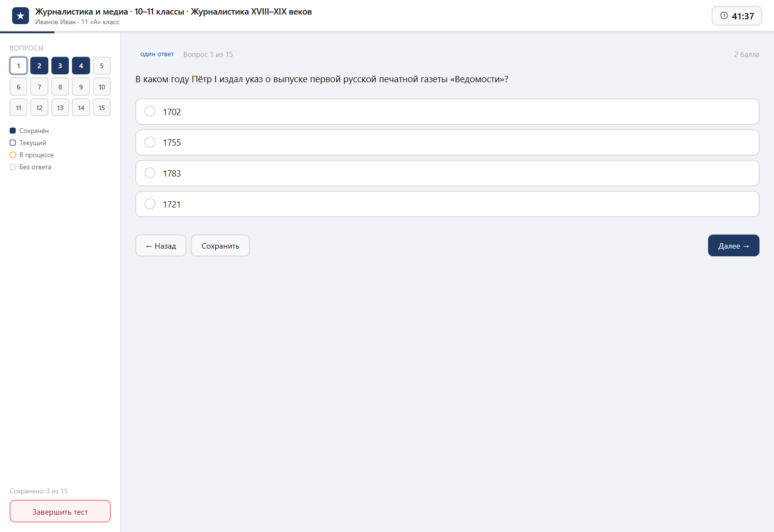Navigate to saved question 4
The image size is (774, 532).
[81, 66]
